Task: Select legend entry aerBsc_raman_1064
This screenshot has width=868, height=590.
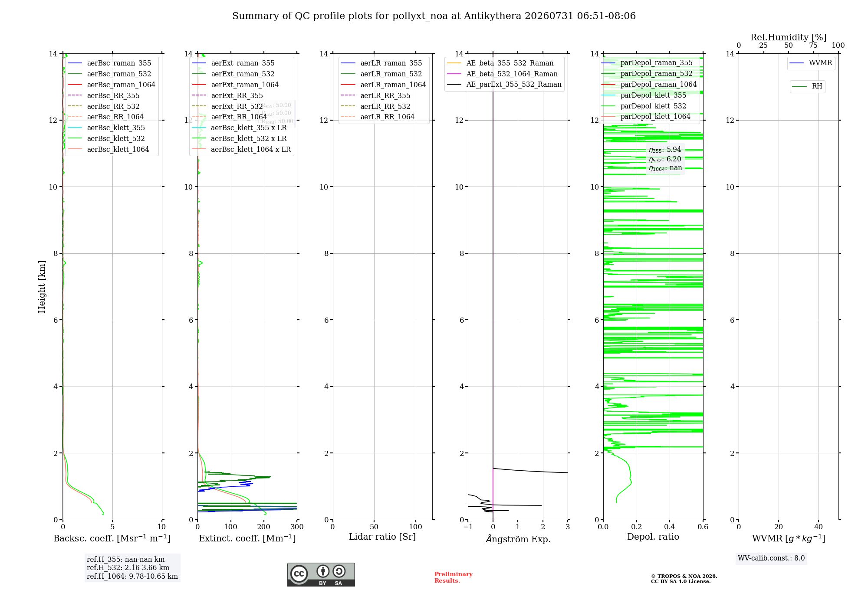Action: (x=112, y=85)
